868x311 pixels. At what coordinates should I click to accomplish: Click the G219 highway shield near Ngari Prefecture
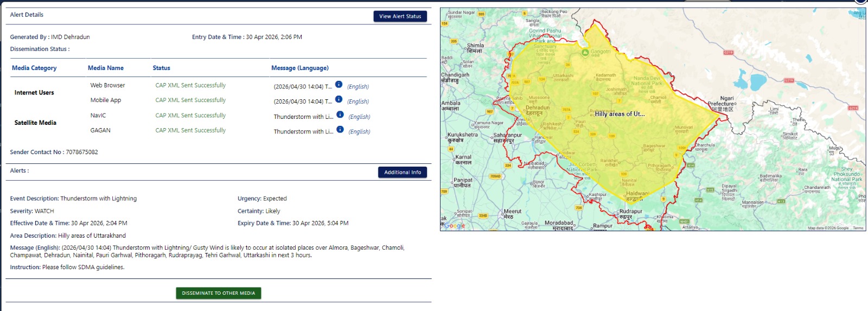point(728,53)
